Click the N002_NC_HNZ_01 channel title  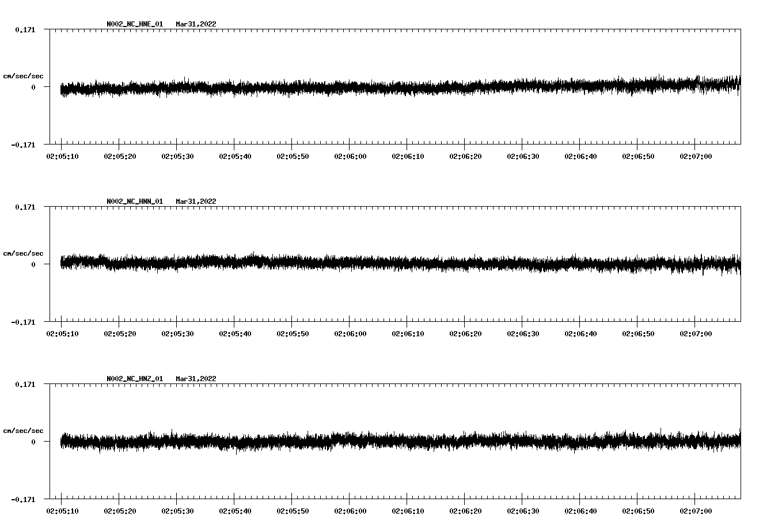[x=135, y=379]
